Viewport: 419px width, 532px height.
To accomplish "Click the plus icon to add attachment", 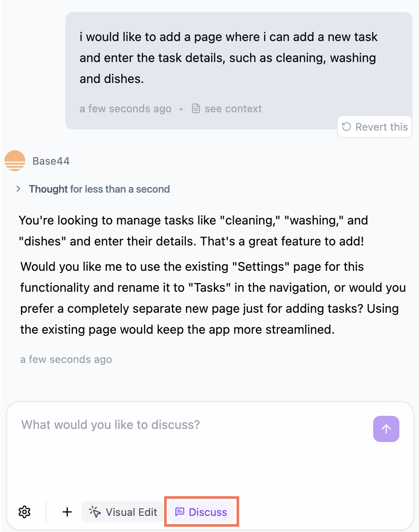I will [67, 512].
